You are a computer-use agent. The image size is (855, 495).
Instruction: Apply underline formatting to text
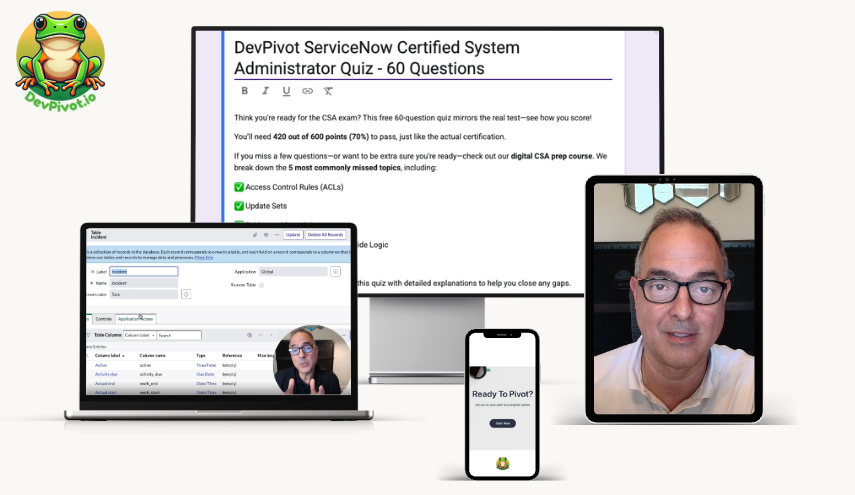pos(287,91)
